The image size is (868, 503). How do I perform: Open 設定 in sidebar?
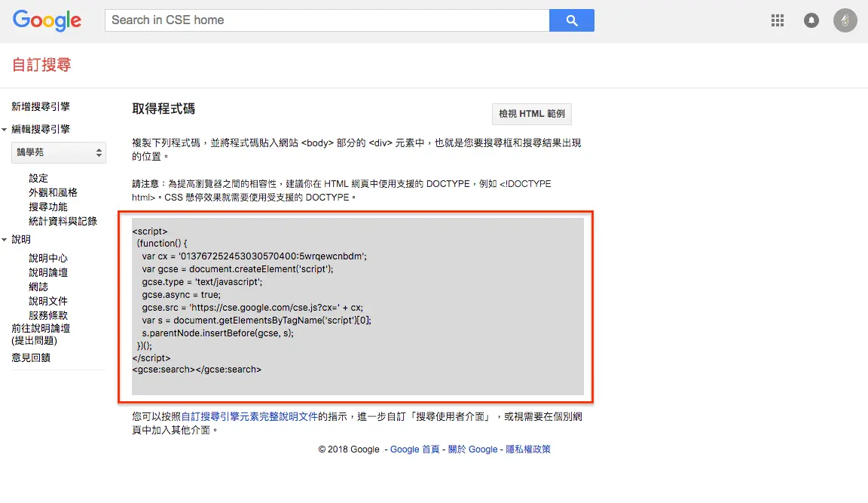tap(38, 179)
